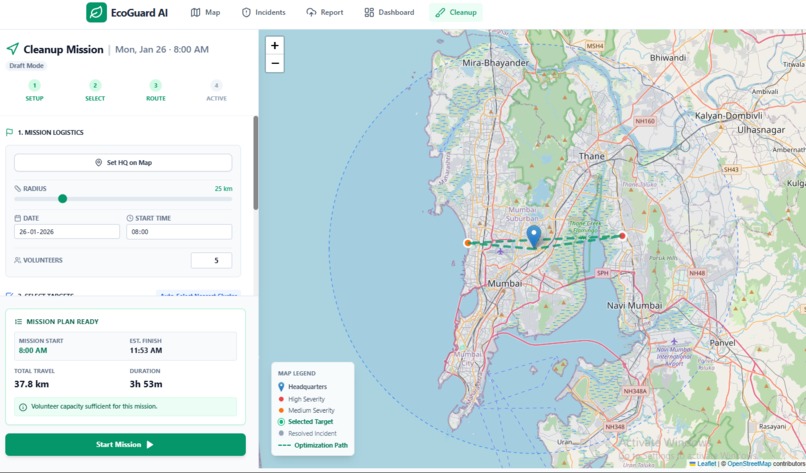The height and width of the screenshot is (473, 806).
Task: Click the Volunteers number field
Action: (211, 261)
